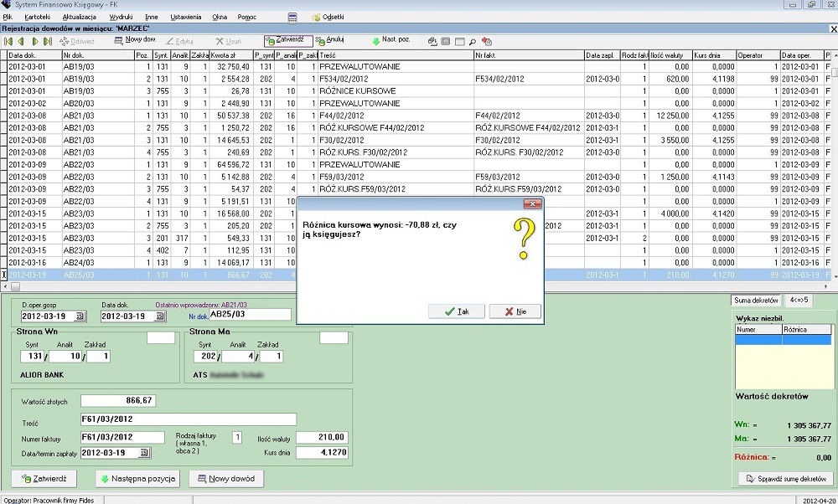Open the Okna menu
The image size is (838, 504).
[220, 17]
